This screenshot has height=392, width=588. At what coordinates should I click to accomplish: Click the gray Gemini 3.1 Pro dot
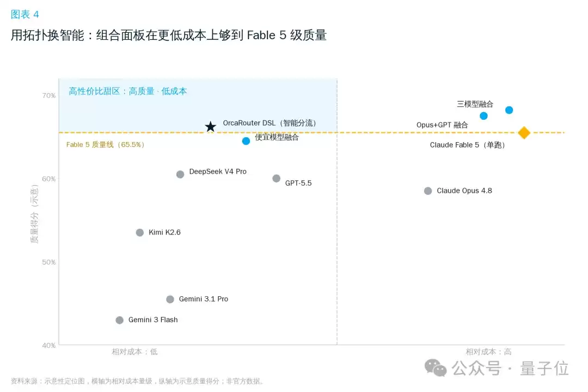pyautogui.click(x=170, y=299)
